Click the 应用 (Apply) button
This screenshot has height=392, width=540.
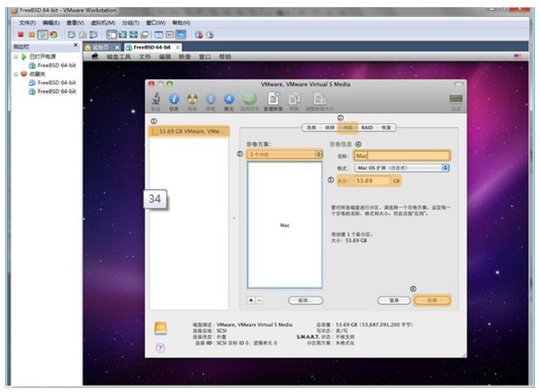[x=432, y=299]
